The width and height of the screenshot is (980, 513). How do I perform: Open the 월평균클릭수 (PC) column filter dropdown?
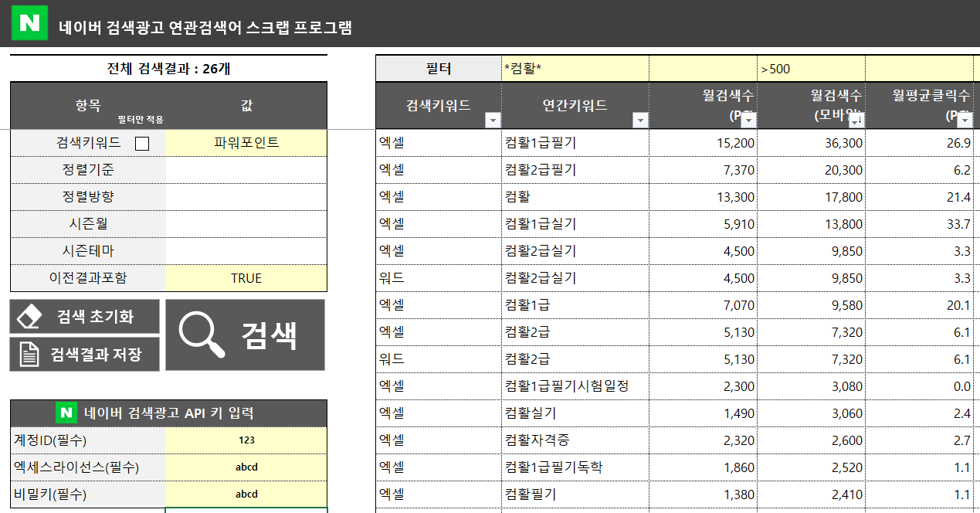click(964, 120)
